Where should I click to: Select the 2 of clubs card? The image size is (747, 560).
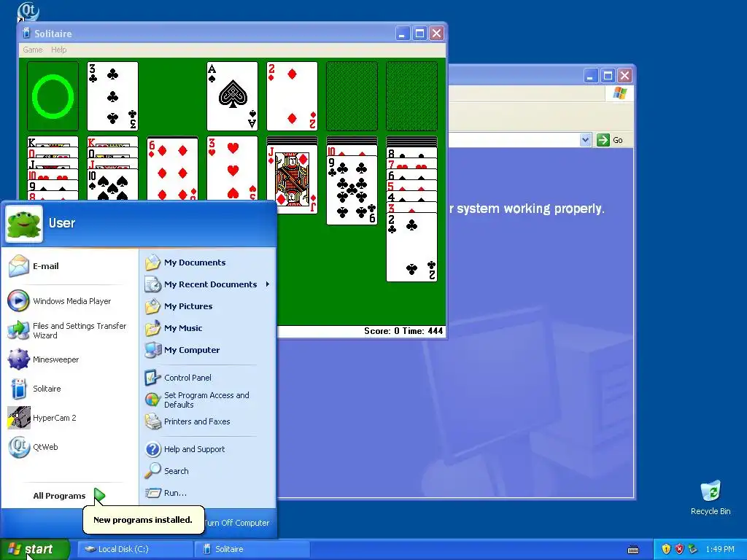point(411,247)
